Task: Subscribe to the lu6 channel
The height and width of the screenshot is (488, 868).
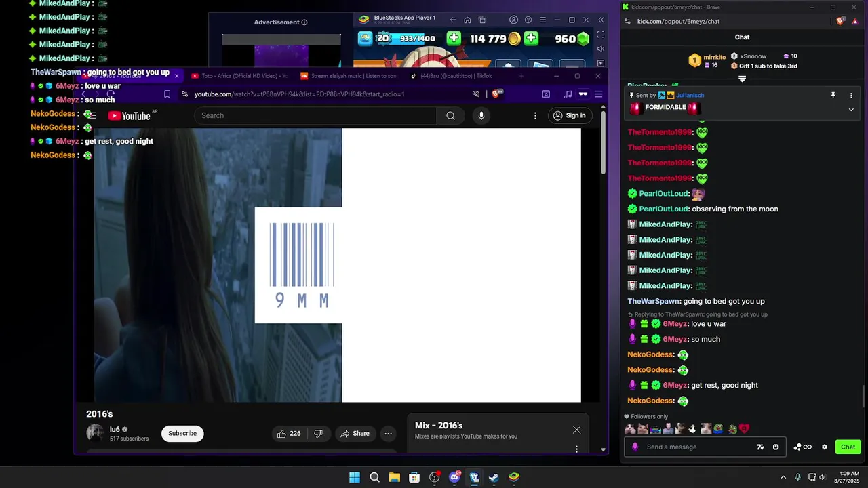Action: click(x=182, y=434)
